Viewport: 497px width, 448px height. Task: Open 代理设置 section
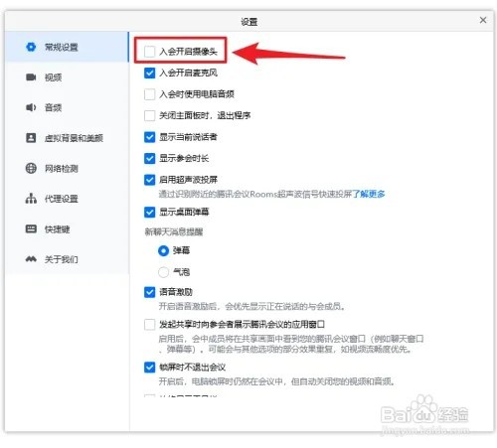[67, 199]
